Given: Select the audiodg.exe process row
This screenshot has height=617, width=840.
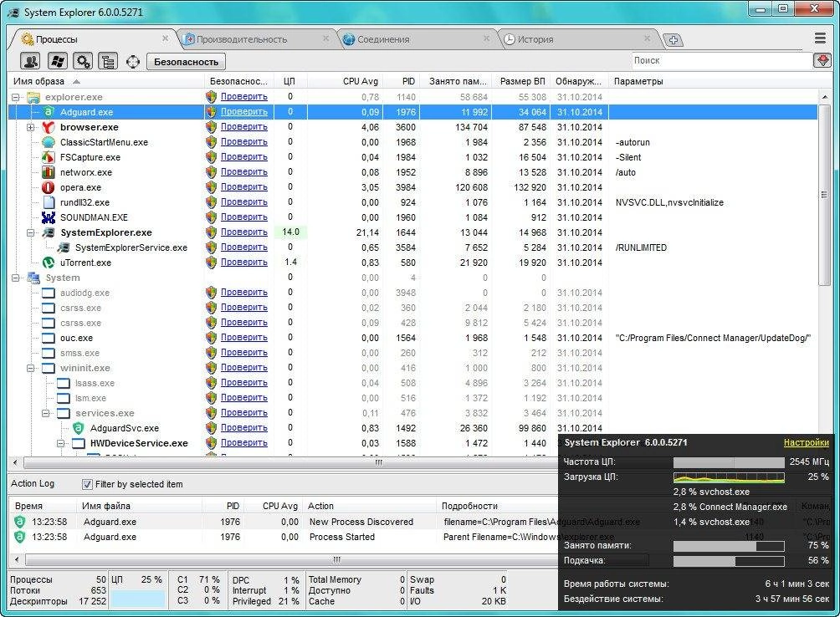Looking at the screenshot, I should [412, 293].
